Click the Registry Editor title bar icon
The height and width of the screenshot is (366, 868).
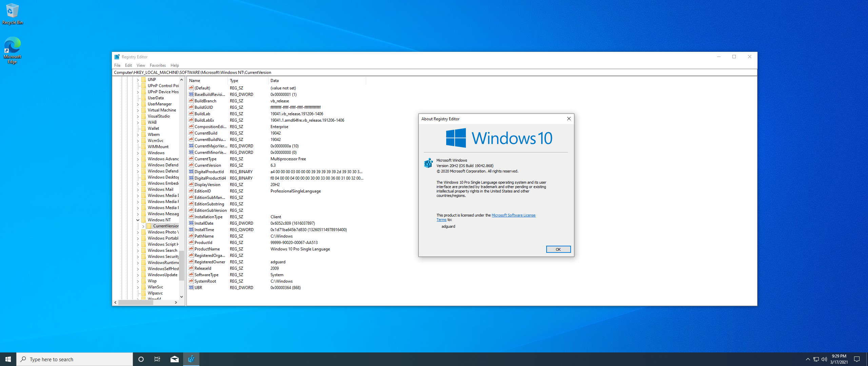pyautogui.click(x=117, y=57)
